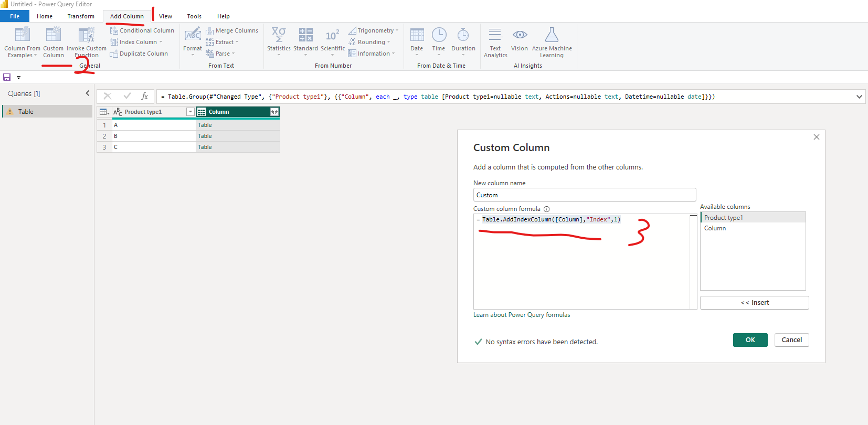This screenshot has width=868, height=425.
Task: Open the Format text menu
Action: pyautogui.click(x=193, y=42)
